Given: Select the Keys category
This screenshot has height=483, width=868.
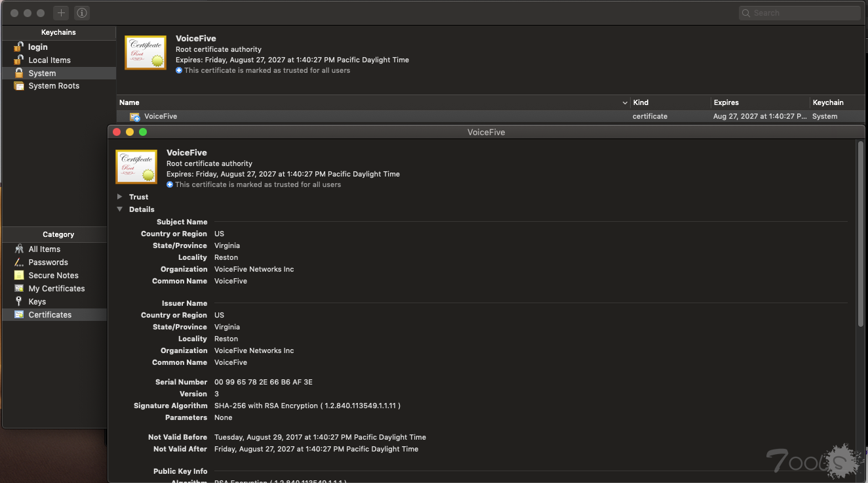Looking at the screenshot, I should [37, 302].
